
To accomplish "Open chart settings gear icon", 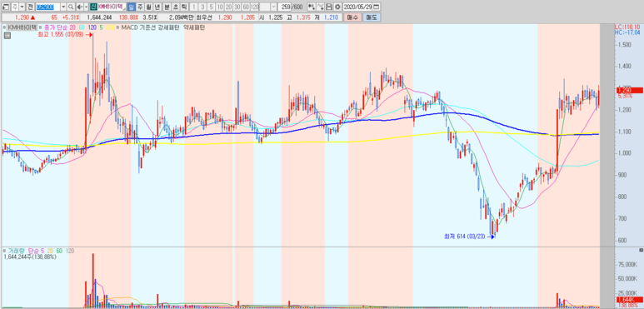I will [x=337, y=7].
